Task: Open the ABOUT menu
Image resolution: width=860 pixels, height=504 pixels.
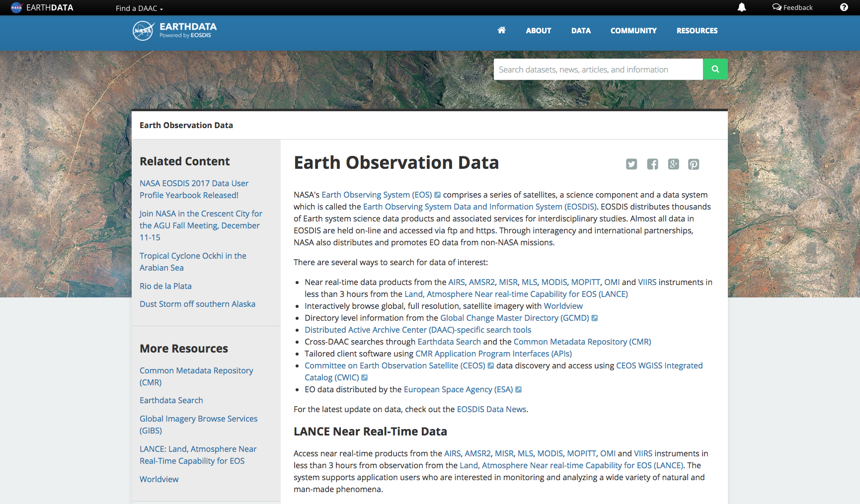Action: click(539, 31)
